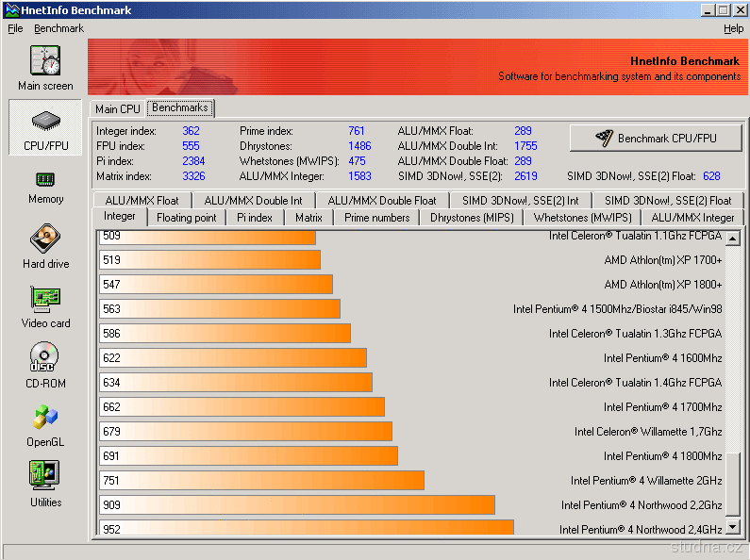Open the ALU/MMX Double Float tab

click(382, 200)
